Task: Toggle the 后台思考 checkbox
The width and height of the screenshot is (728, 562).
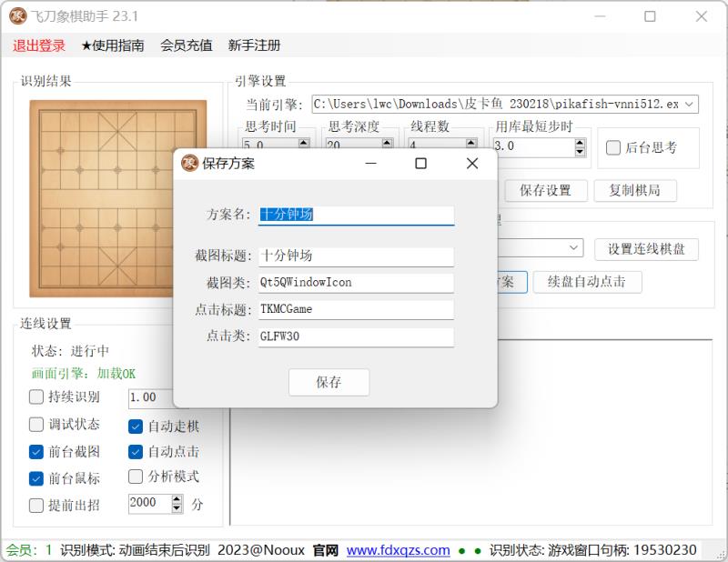Action: pyautogui.click(x=613, y=147)
